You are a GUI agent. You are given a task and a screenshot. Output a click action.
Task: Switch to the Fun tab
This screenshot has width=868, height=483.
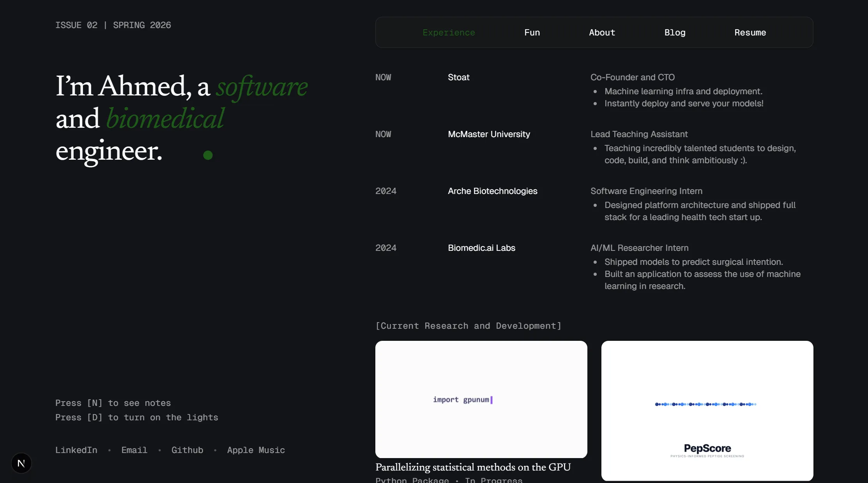point(532,32)
